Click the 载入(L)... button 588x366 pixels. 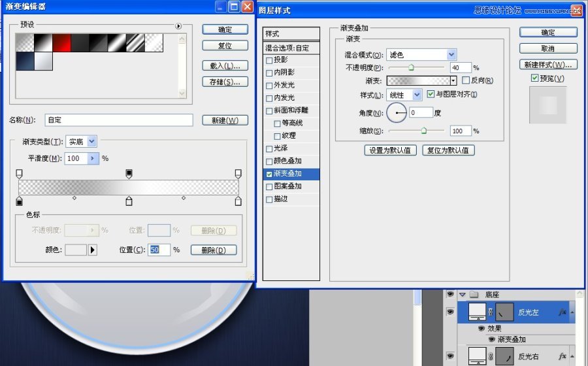pyautogui.click(x=225, y=65)
